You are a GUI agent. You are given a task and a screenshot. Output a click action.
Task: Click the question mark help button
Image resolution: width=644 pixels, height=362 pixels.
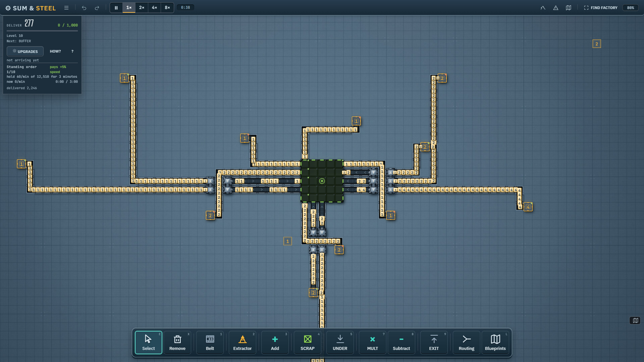point(72,51)
